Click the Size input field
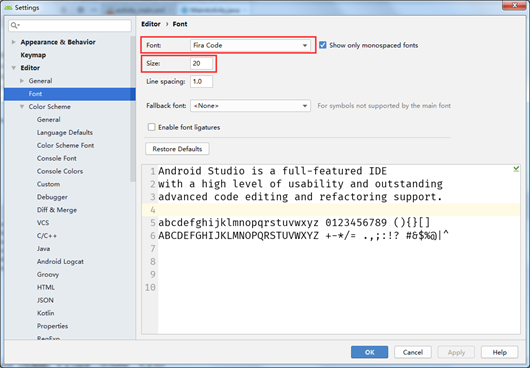The image size is (530, 368). coord(201,63)
